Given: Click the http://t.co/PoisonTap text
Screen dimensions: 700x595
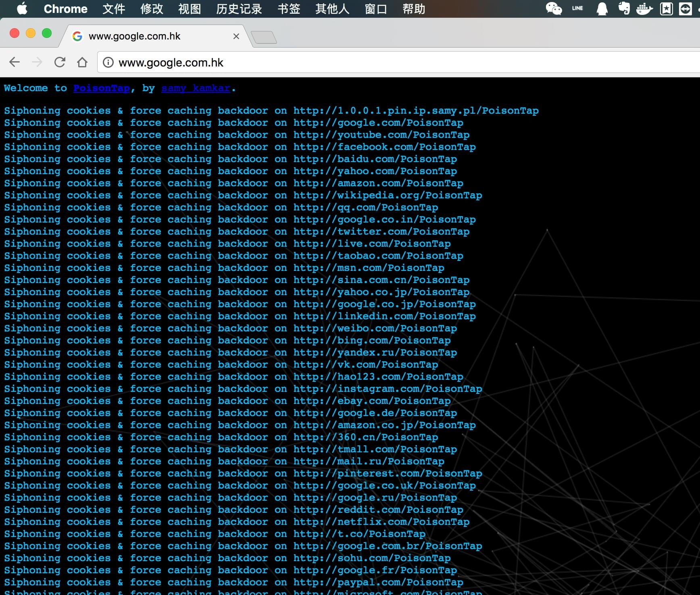Looking at the screenshot, I should tap(359, 534).
